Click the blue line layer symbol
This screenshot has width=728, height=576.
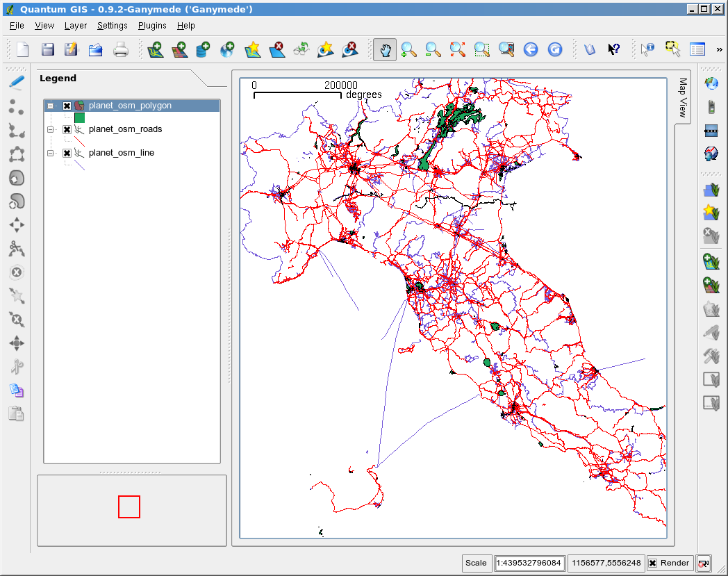click(79, 165)
